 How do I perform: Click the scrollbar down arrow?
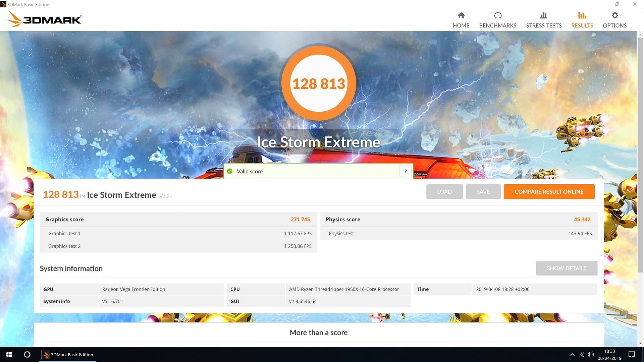pyautogui.click(x=640, y=343)
